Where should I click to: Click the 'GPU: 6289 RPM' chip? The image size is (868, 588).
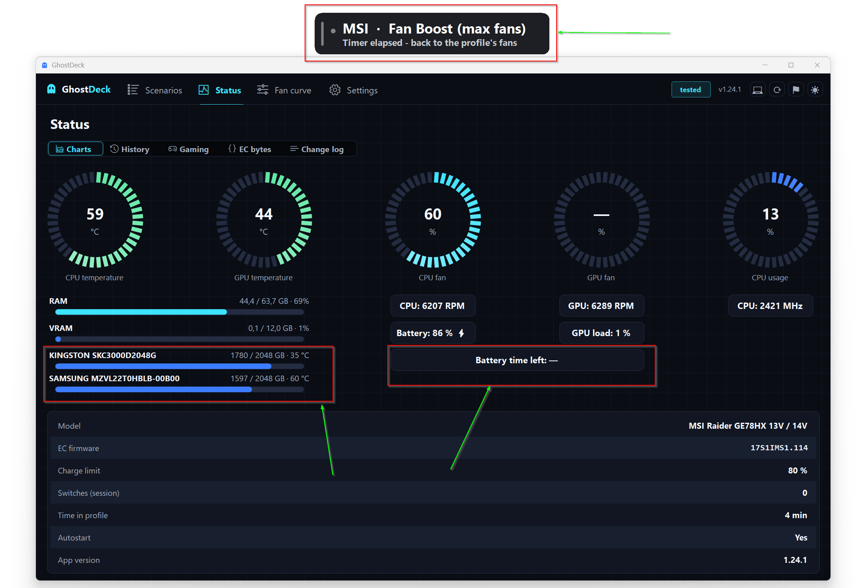[601, 306]
